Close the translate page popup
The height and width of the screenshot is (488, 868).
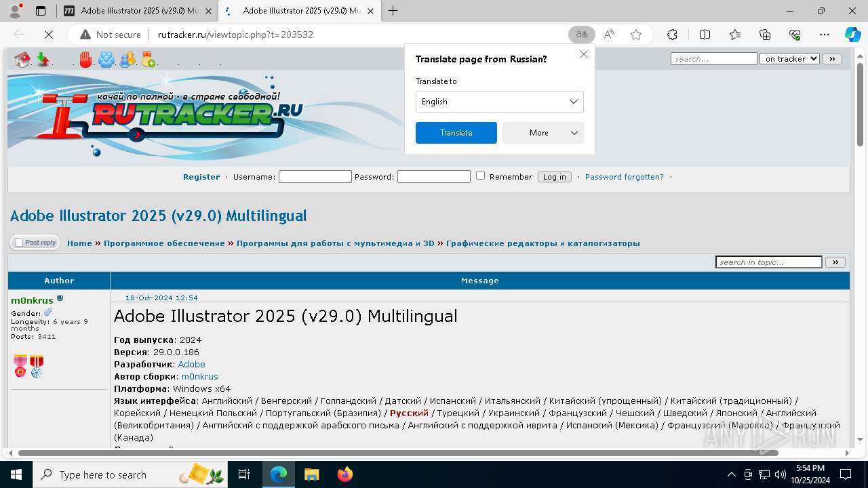[x=583, y=54]
